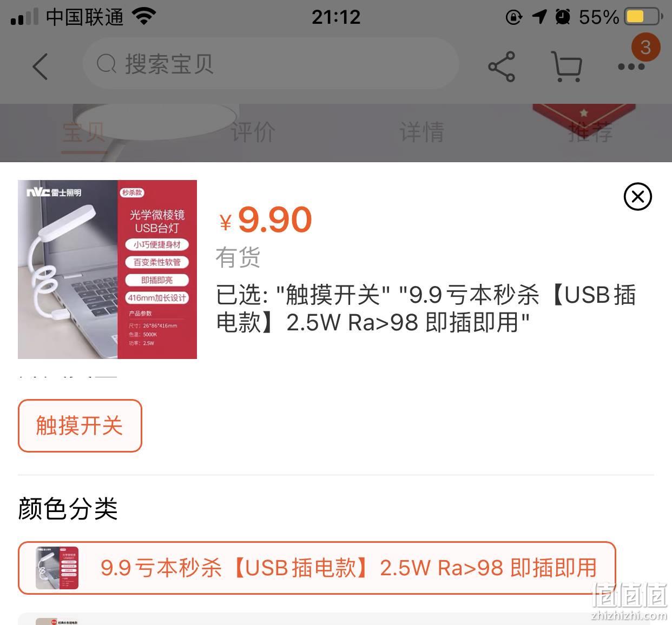Viewport: 672px width, 625px height.
Task: Open the shopping cart icon
Action: coord(566,67)
